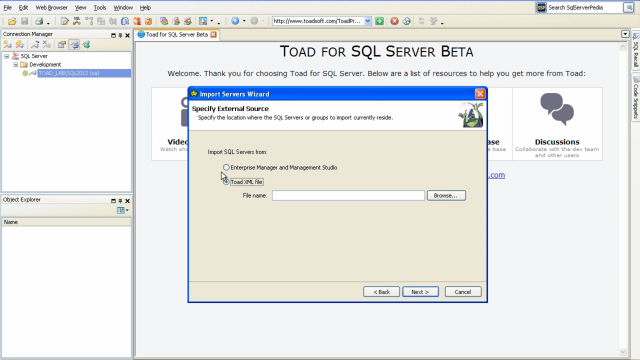Open the Back button history dropdown
This screenshot has height=360, width=640.
(244, 21)
